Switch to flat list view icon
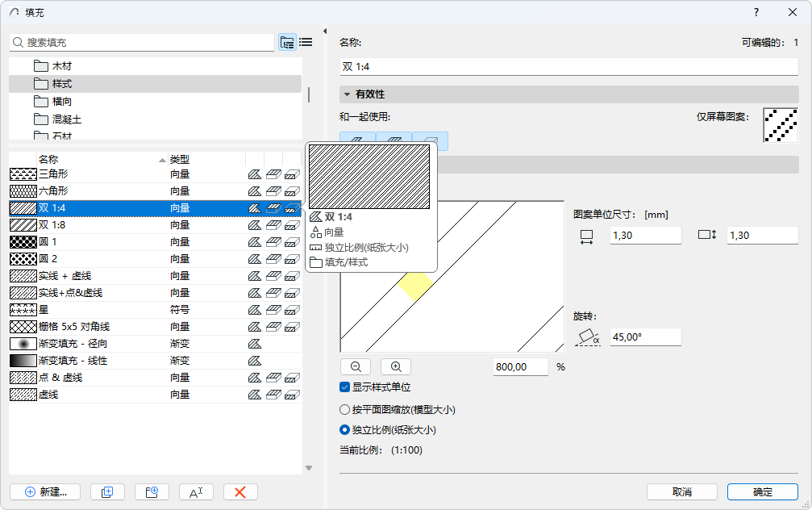This screenshot has width=812, height=510. tap(306, 42)
